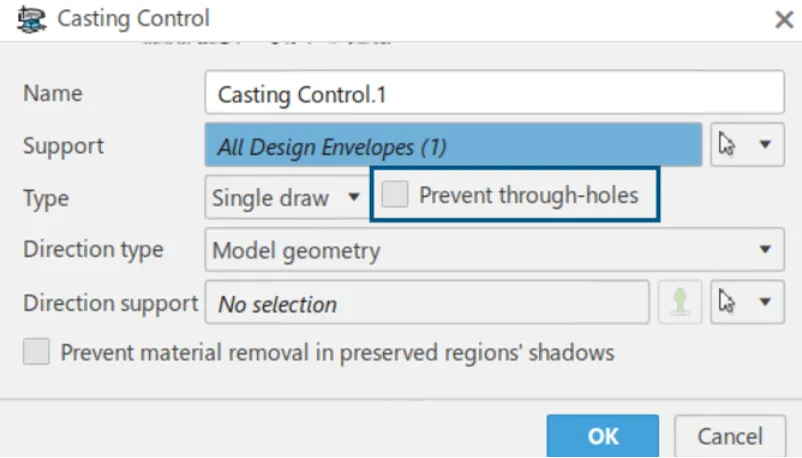Click the Direction type label

(93, 249)
